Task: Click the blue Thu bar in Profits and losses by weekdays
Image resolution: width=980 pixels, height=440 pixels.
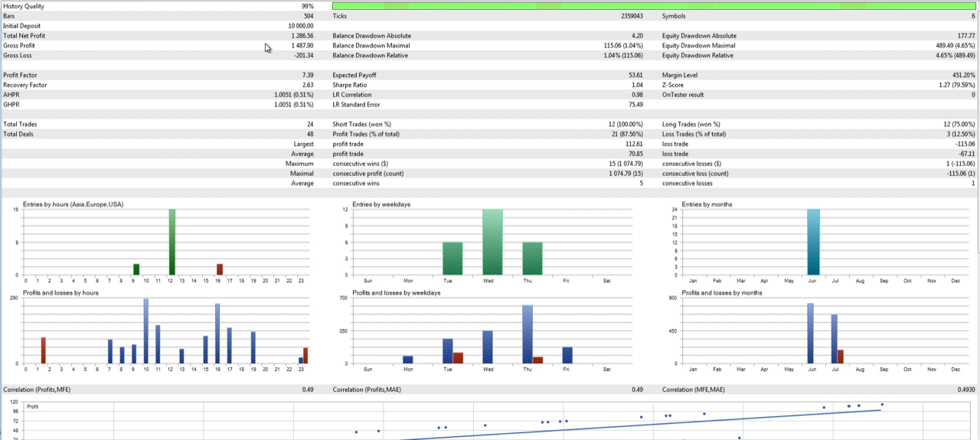Action: (x=528, y=334)
